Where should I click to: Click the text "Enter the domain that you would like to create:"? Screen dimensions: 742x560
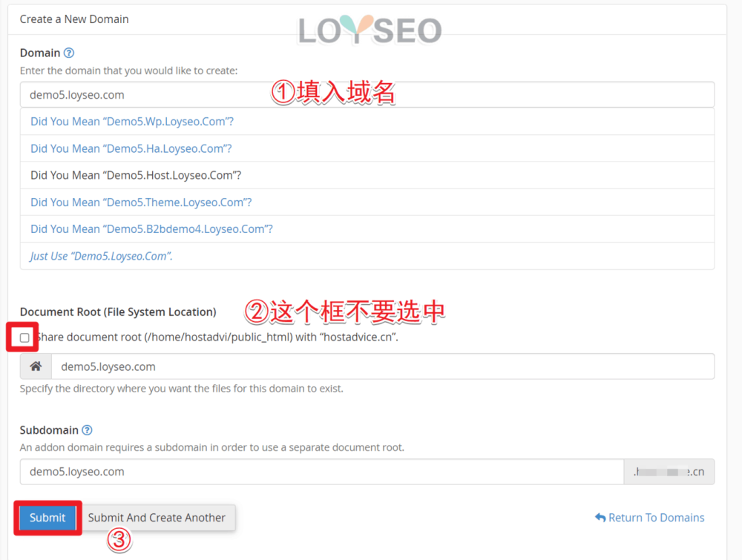tap(128, 70)
